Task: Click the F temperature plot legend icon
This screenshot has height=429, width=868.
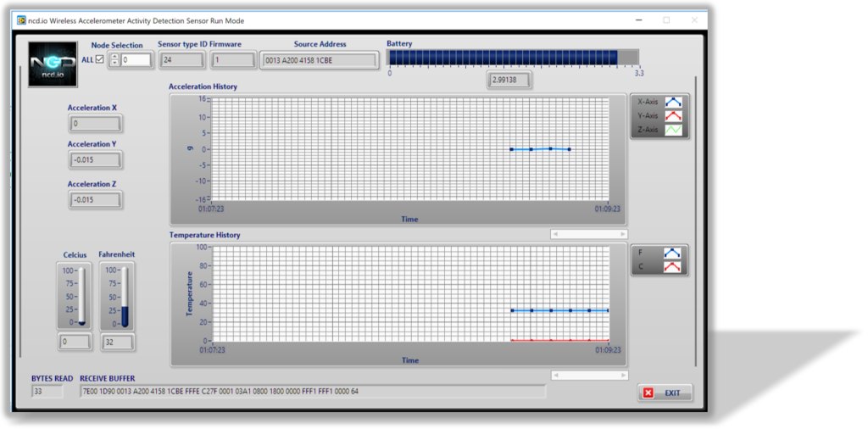Action: (x=672, y=253)
